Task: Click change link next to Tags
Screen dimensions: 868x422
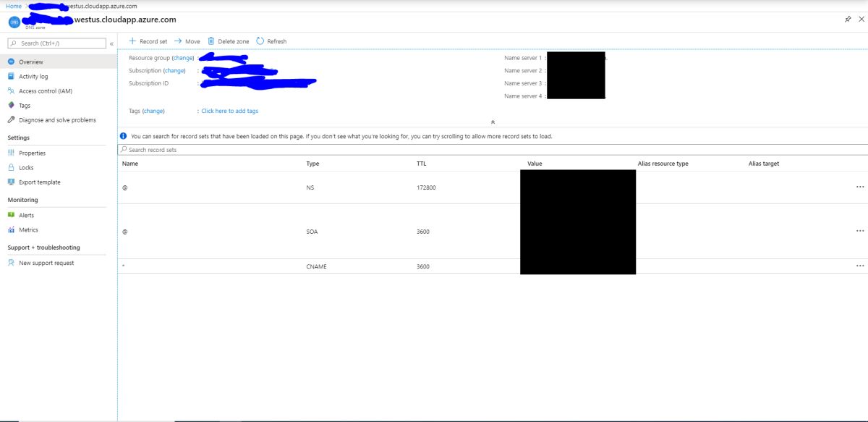Action: pyautogui.click(x=153, y=111)
